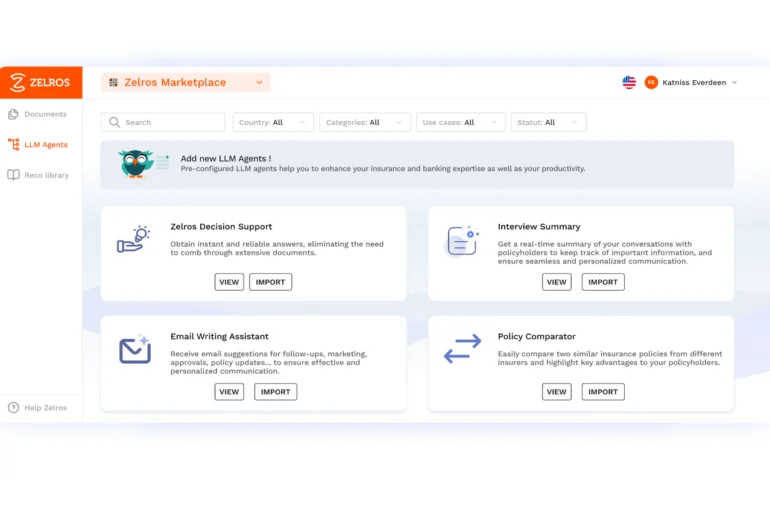The height and width of the screenshot is (510, 770).
Task: Select LLM Agents in the sidebar
Action: click(46, 145)
